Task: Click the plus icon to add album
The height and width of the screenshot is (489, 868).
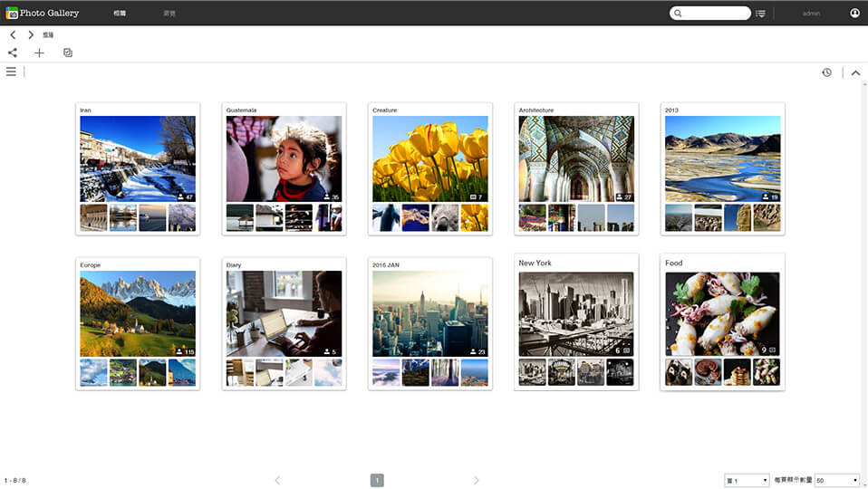Action: pos(39,53)
